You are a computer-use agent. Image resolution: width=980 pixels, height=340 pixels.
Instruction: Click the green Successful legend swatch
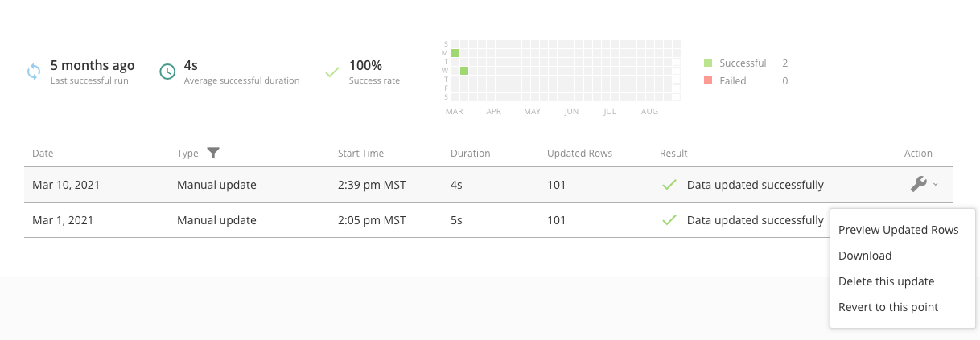pos(708,63)
